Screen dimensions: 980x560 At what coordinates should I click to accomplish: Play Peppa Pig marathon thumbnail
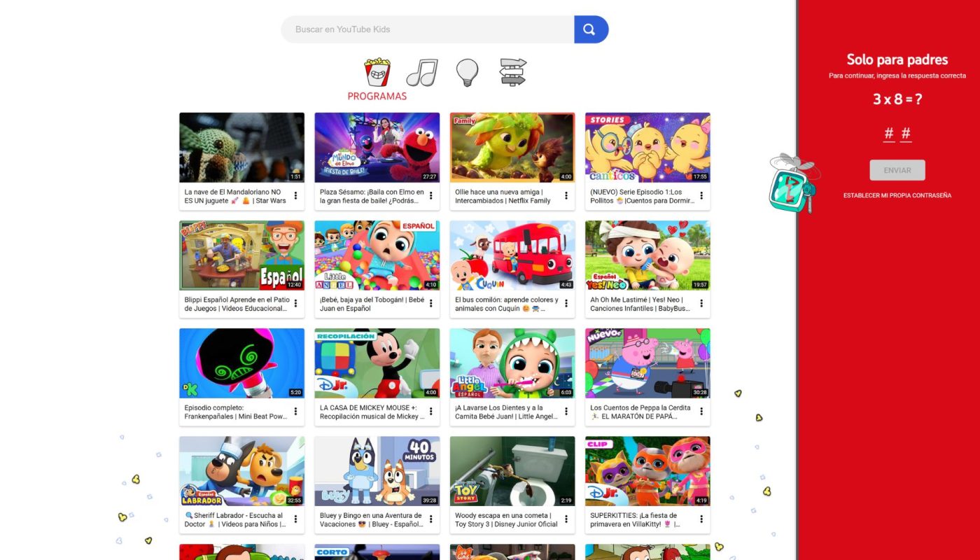[x=647, y=363]
